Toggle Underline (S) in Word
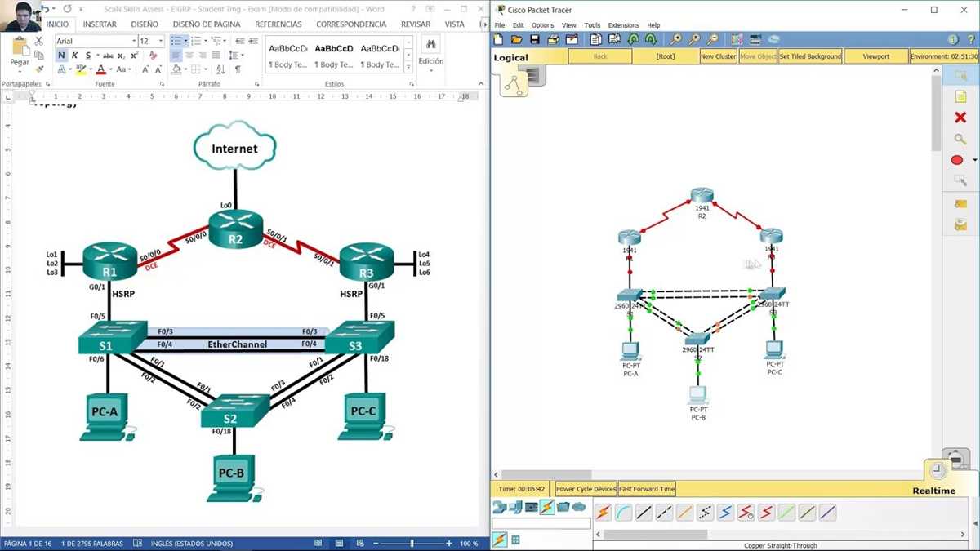980x551 pixels. [x=88, y=56]
